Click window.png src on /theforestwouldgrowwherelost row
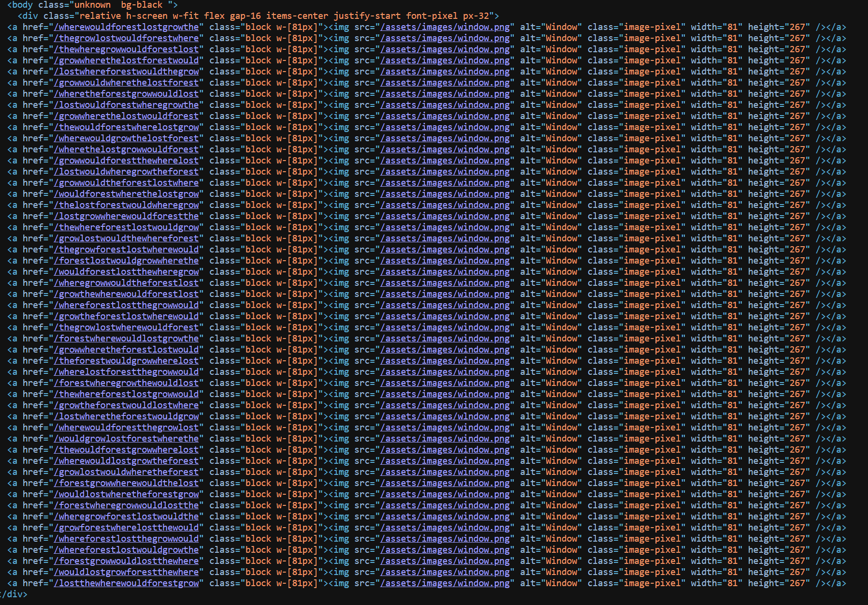This screenshot has width=868, height=605. pos(445,361)
